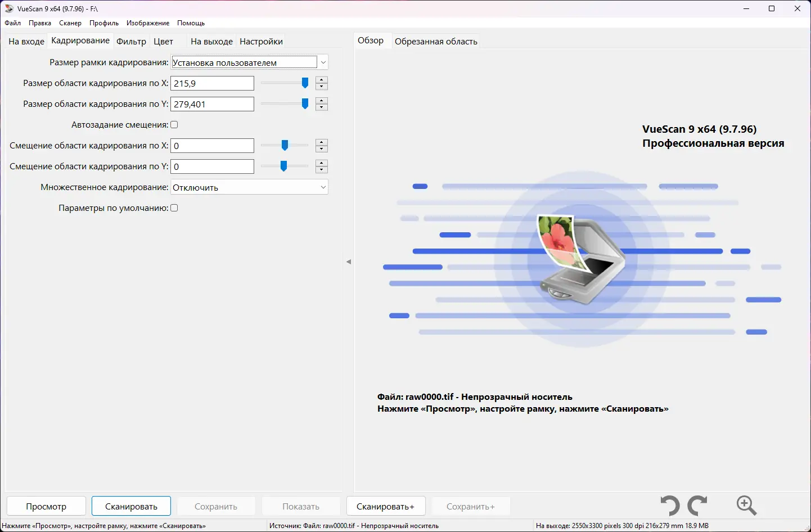This screenshot has height=532, width=811.
Task: Select the Кадрирование tab
Action: pos(80,41)
